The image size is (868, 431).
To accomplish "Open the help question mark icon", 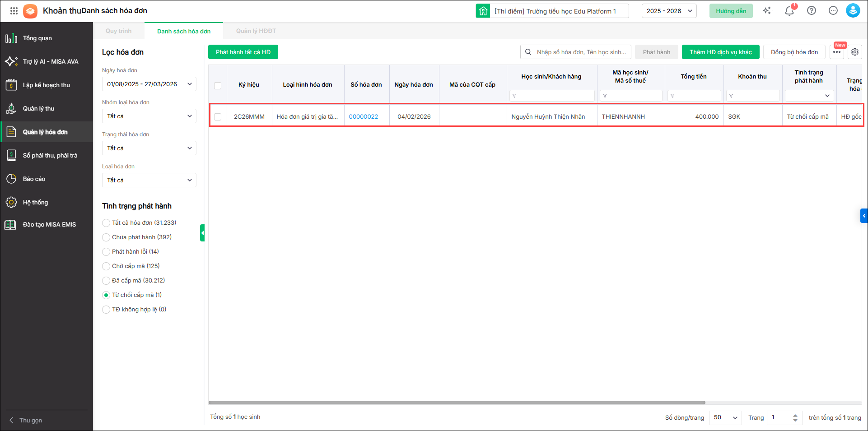I will tap(811, 11).
